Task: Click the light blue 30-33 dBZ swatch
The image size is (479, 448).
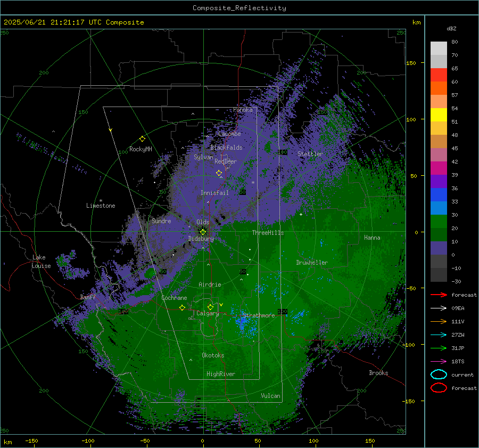Action: pos(439,208)
